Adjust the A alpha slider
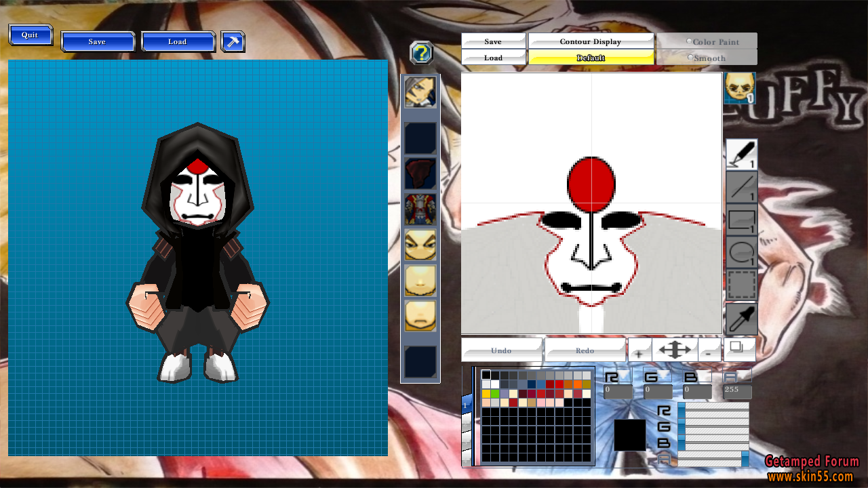Viewport: 868px width, 488px height. point(713,460)
